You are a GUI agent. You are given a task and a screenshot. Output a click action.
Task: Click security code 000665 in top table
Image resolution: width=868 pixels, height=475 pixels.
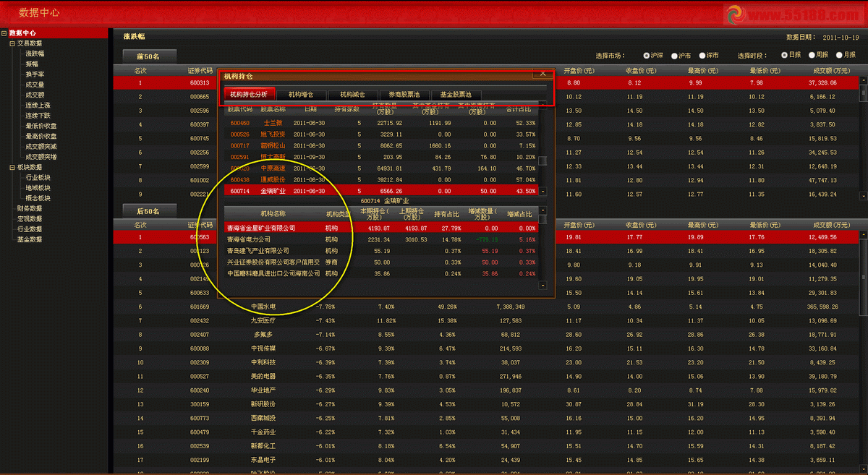coord(199,97)
